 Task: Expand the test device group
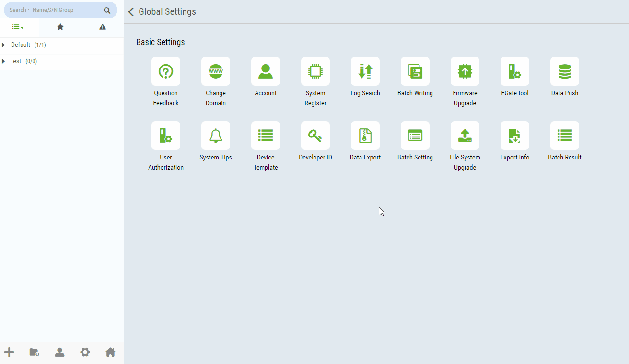pos(4,61)
